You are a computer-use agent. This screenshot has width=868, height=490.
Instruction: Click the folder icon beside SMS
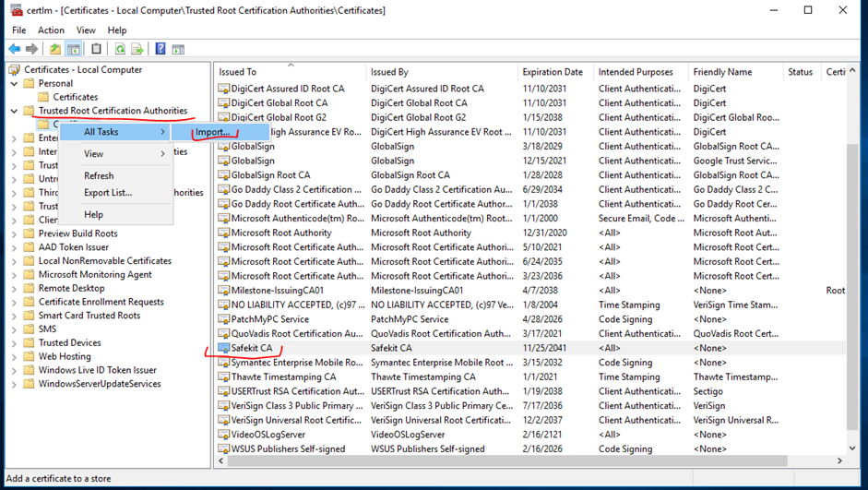(29, 329)
